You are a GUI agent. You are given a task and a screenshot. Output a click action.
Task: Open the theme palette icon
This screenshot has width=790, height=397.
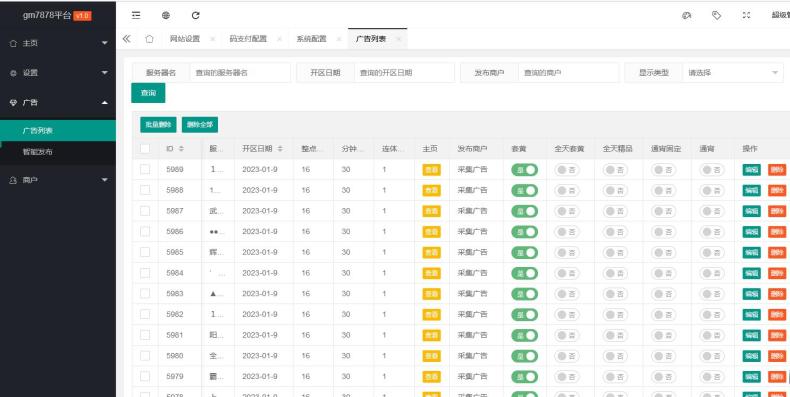(686, 15)
